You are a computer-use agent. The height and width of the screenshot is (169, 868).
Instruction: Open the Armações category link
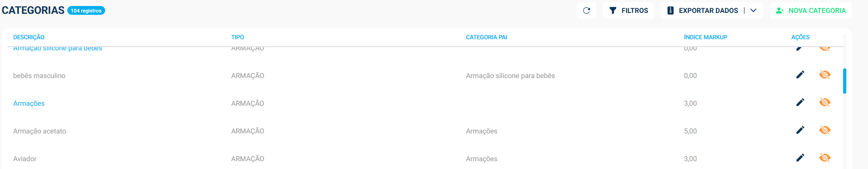click(x=29, y=103)
